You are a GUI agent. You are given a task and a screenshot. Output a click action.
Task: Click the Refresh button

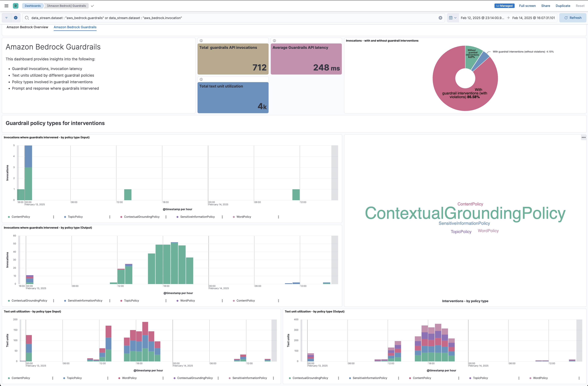(x=573, y=18)
